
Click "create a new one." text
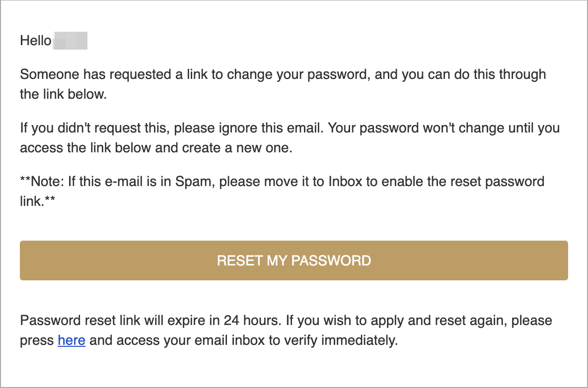tap(237, 147)
